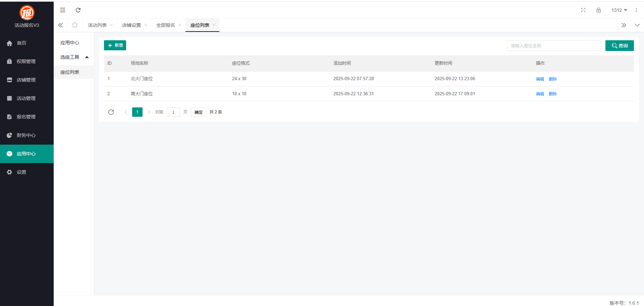Reload table using pagination refresh icon

click(111, 112)
